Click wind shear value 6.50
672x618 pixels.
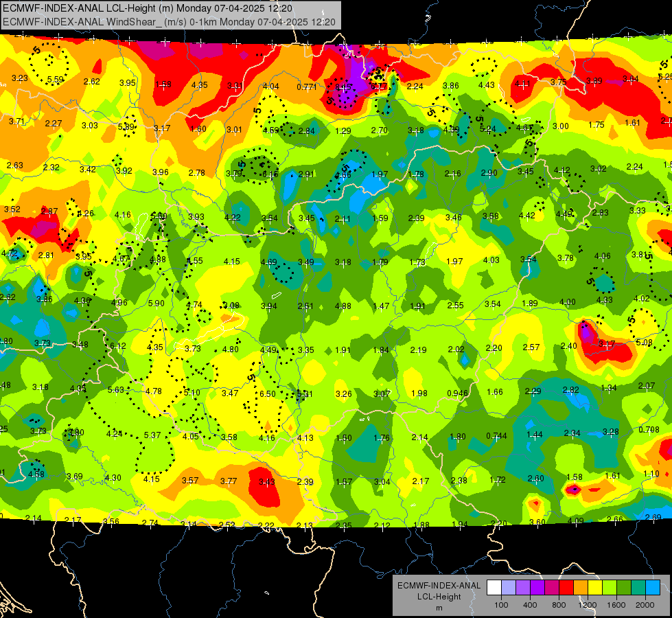coord(268,393)
